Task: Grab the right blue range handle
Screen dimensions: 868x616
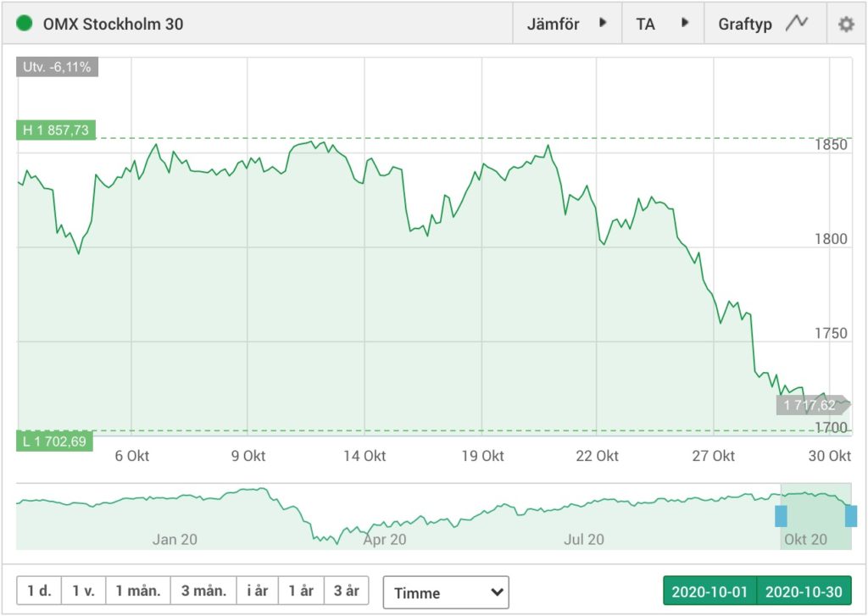Action: [851, 516]
